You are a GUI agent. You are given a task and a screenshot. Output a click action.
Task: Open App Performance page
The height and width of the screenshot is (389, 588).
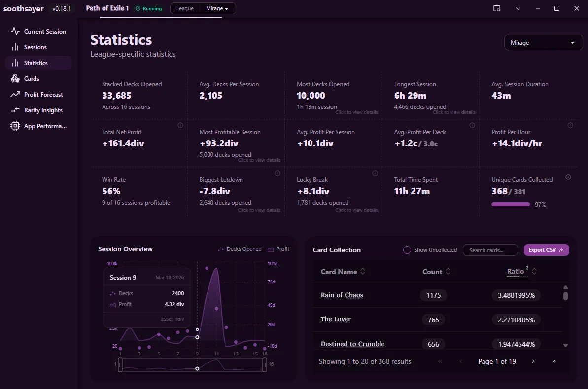38,126
